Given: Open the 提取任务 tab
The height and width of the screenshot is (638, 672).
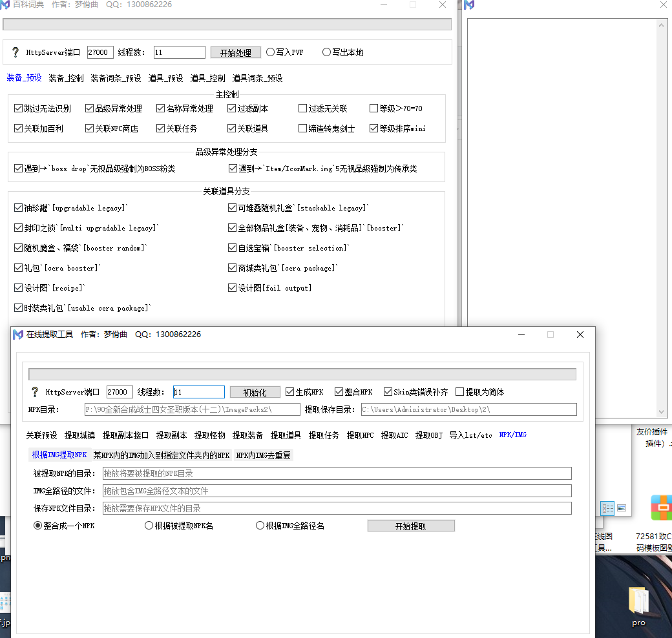Looking at the screenshot, I should point(324,435).
